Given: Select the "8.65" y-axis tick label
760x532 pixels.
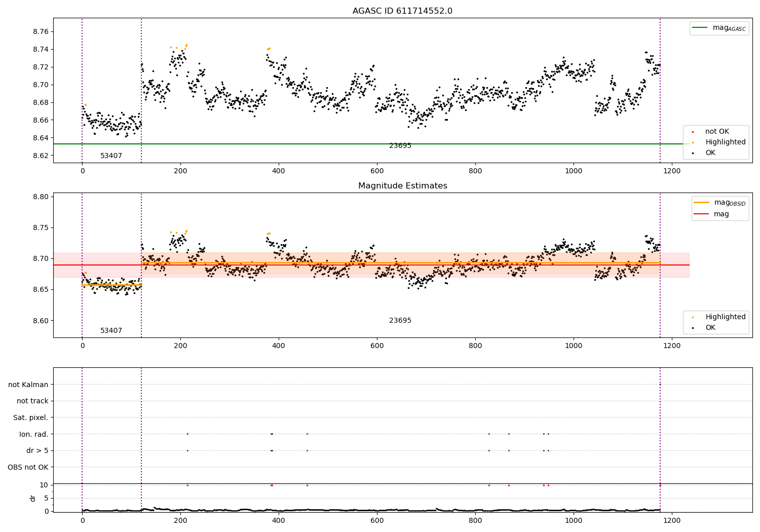Looking at the screenshot, I should 41,290.
